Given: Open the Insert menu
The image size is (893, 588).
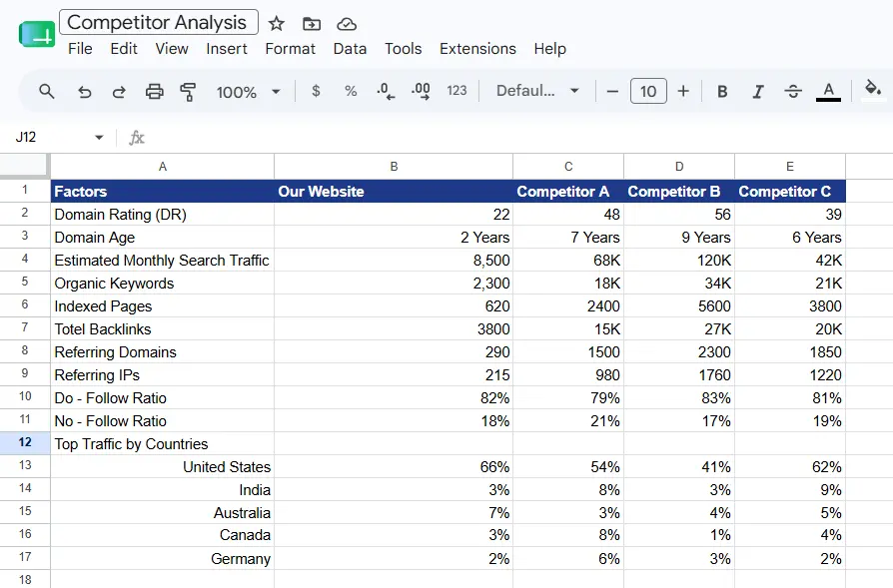Looking at the screenshot, I should tap(227, 49).
